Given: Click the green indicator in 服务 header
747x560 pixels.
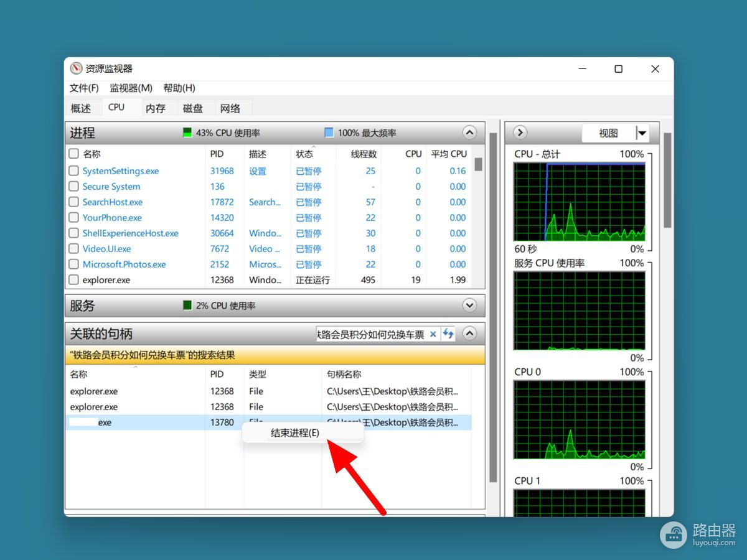Looking at the screenshot, I should tap(187, 306).
